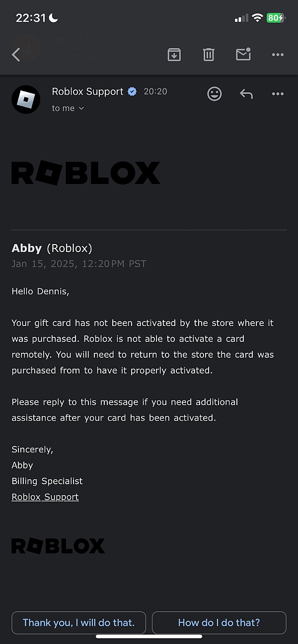Tap the large Roblox logo header
The image size is (298, 644).
click(85, 173)
